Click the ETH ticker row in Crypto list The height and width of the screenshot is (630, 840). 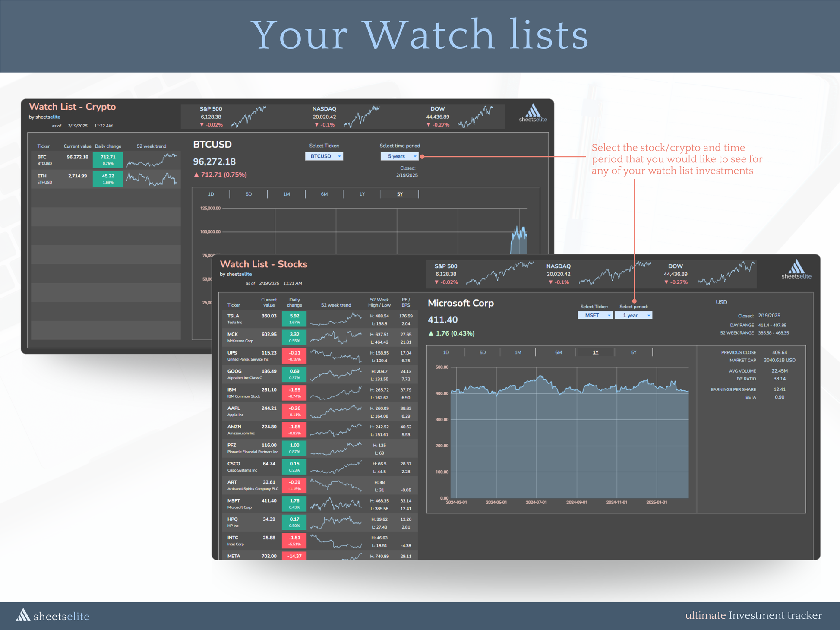click(x=105, y=179)
